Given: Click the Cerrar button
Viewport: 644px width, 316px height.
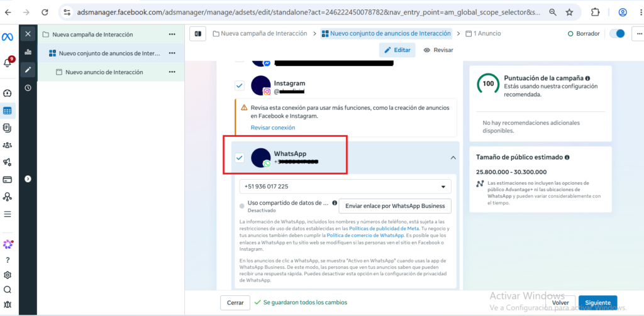Looking at the screenshot, I should pos(235,302).
